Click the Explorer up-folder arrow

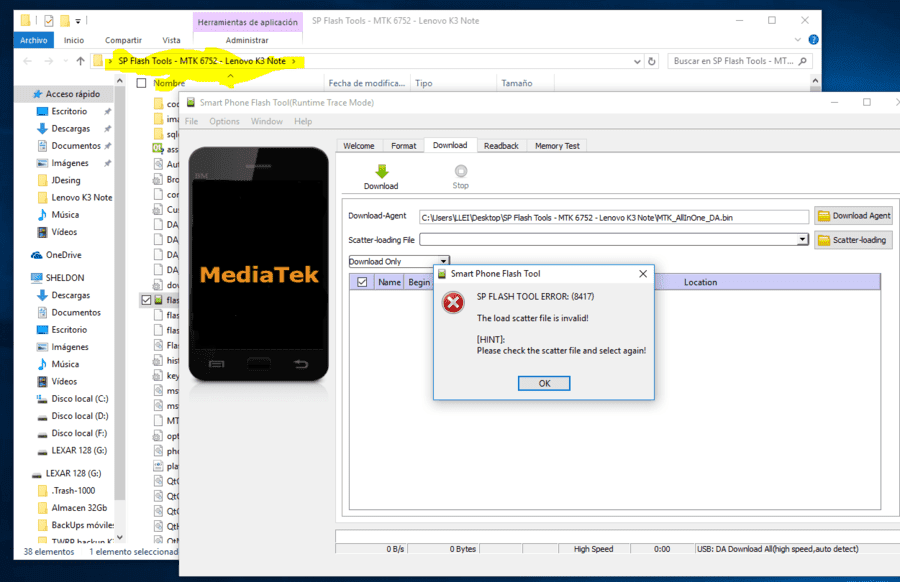(x=80, y=61)
